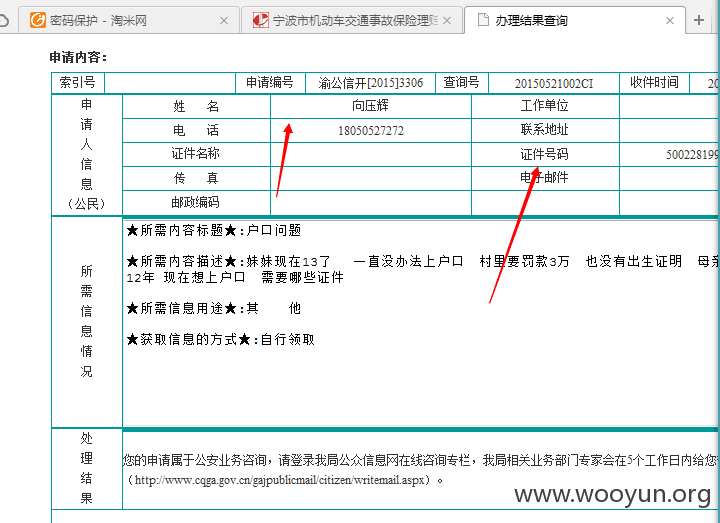Viewport: 720px width, 523px height.
Task: Open a new tab with plus button
Action: 699,20
